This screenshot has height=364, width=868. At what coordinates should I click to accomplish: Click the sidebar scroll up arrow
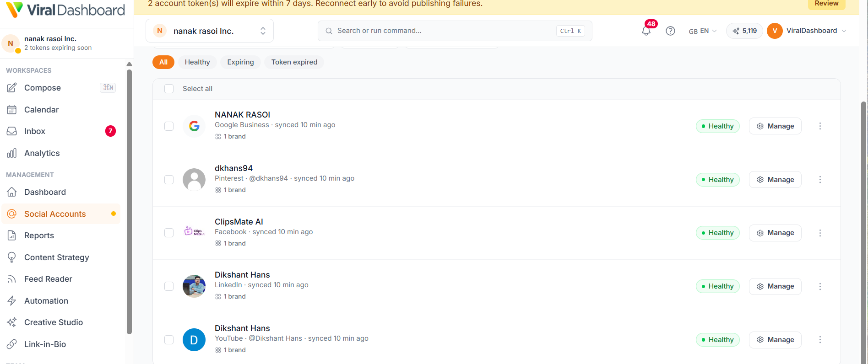129,64
